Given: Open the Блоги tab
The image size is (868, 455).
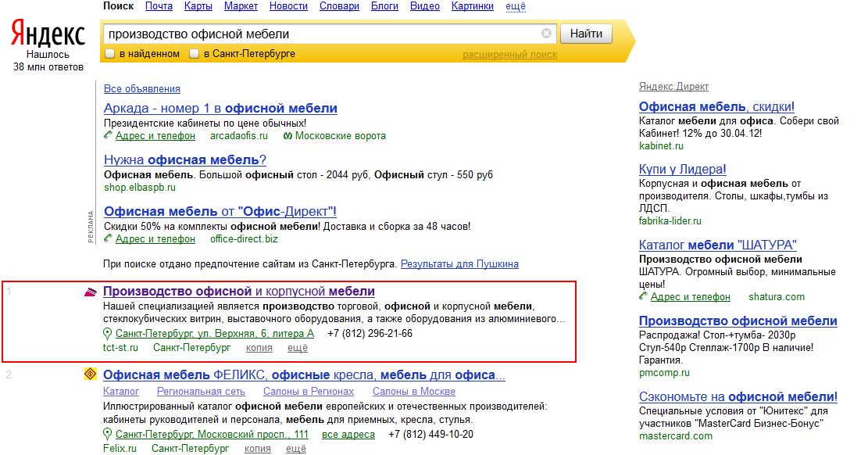Looking at the screenshot, I should pos(384,6).
